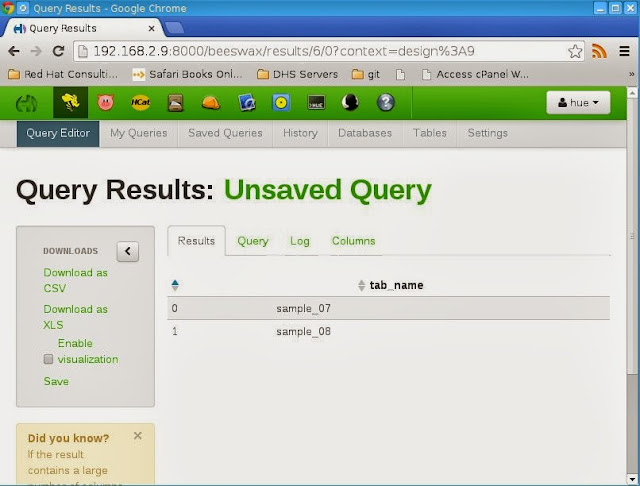View query History
This screenshot has height=486, width=640.
pos(300,133)
